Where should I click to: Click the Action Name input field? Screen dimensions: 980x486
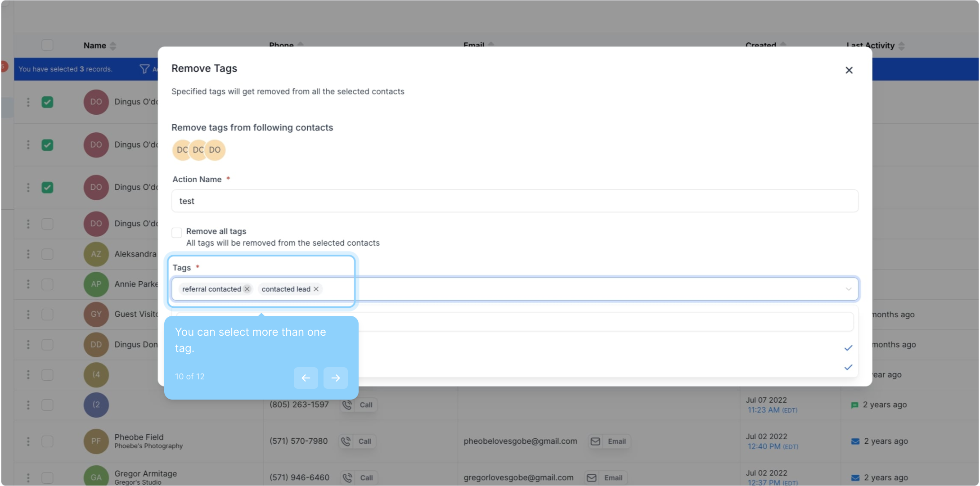coord(514,201)
